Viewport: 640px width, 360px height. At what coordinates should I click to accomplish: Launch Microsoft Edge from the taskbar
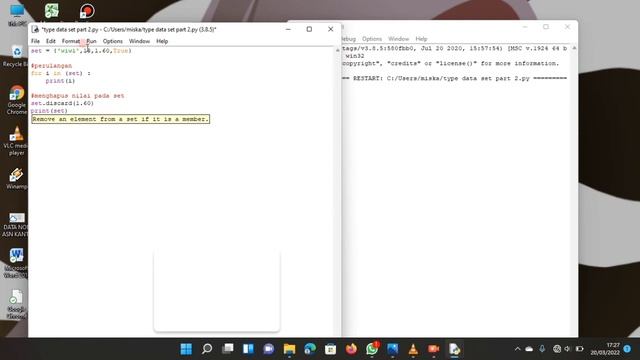point(310,349)
